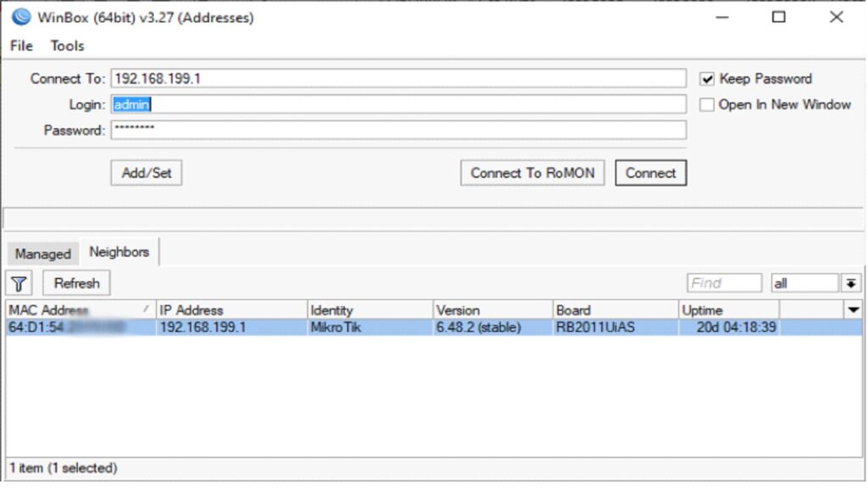This screenshot has width=868, height=500.
Task: Open the 'all' filter dropdown arrow
Action: tap(850, 283)
